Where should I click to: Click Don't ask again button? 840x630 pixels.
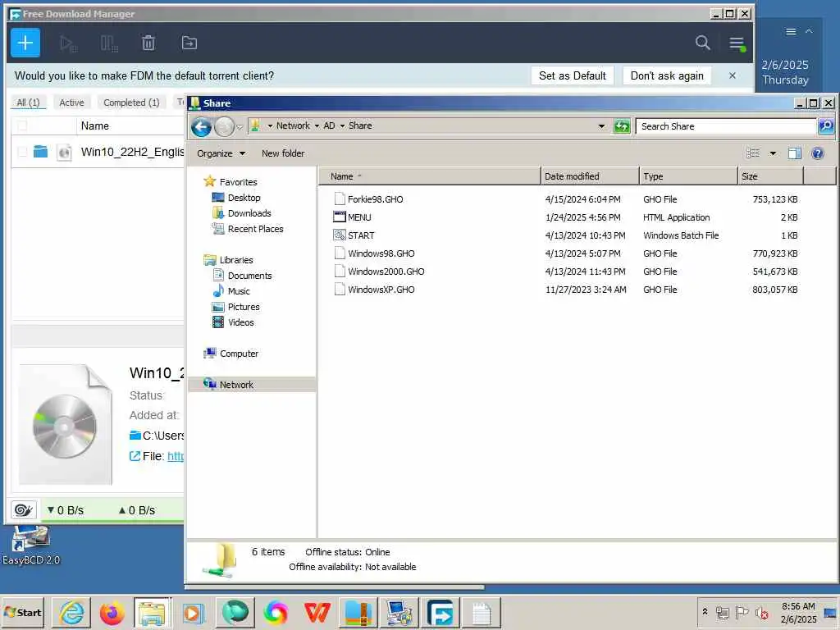pyautogui.click(x=667, y=75)
